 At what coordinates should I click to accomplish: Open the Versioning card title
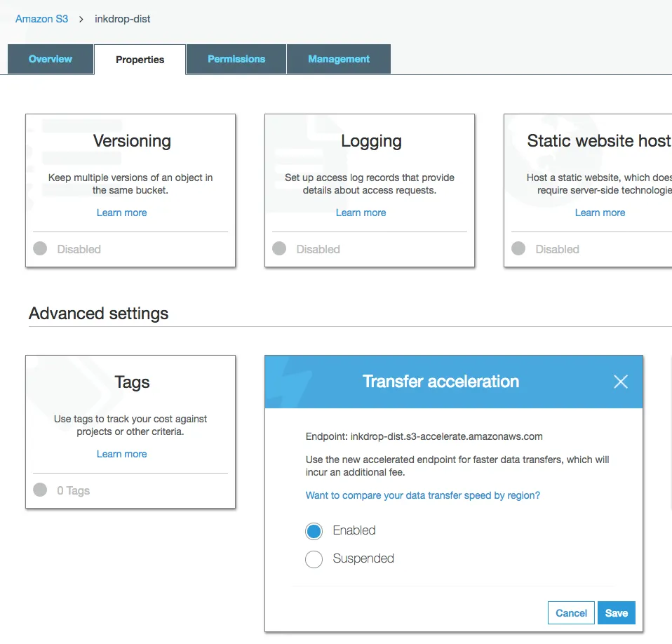pyautogui.click(x=132, y=141)
